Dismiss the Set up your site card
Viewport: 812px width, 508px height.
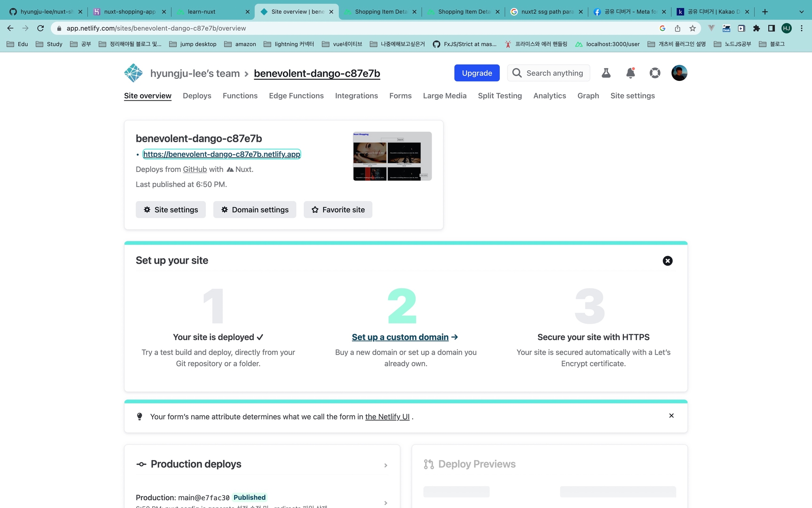click(667, 261)
